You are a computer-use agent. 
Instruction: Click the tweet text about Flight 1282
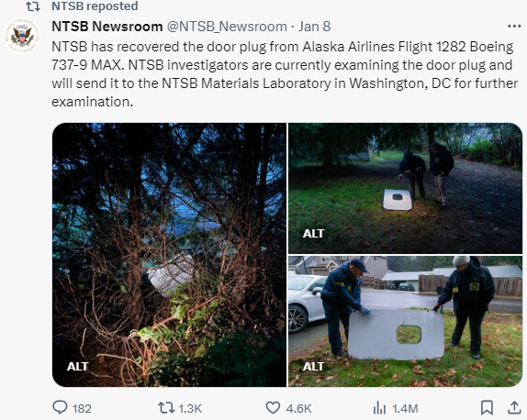coord(285,74)
